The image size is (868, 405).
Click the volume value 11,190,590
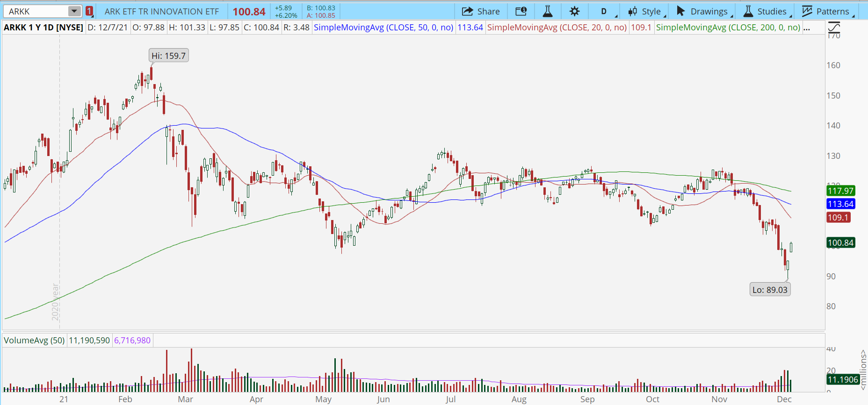(x=89, y=341)
